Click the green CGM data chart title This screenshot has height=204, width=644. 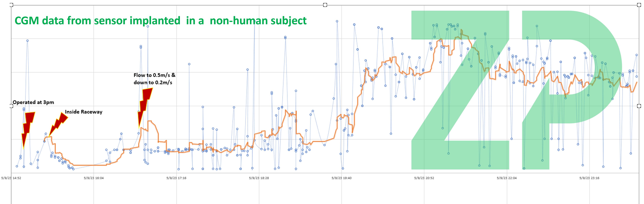tap(160, 20)
